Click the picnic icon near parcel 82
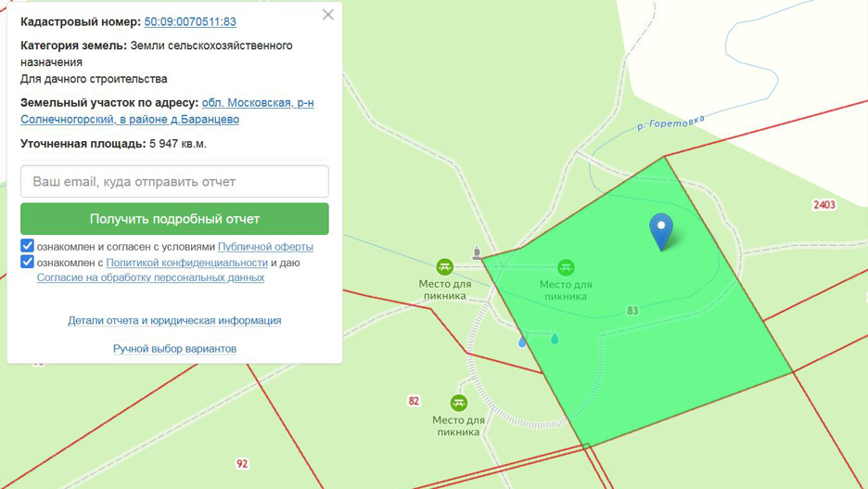This screenshot has height=489, width=868. (458, 403)
